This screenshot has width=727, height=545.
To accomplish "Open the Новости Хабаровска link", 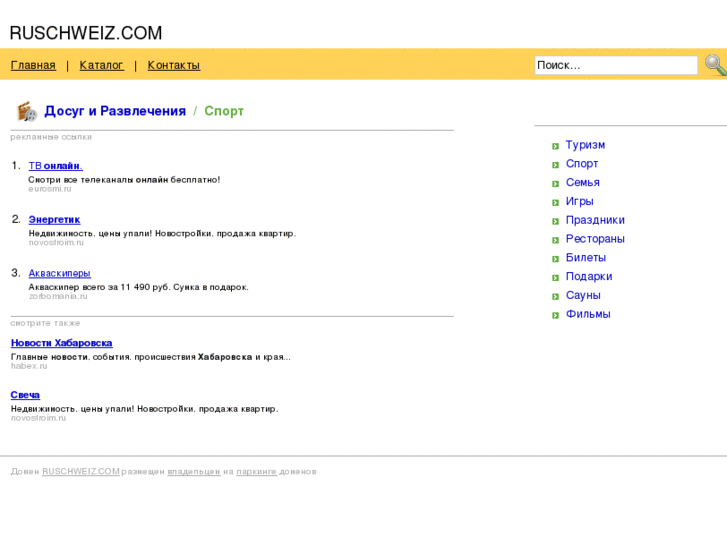I will click(62, 343).
